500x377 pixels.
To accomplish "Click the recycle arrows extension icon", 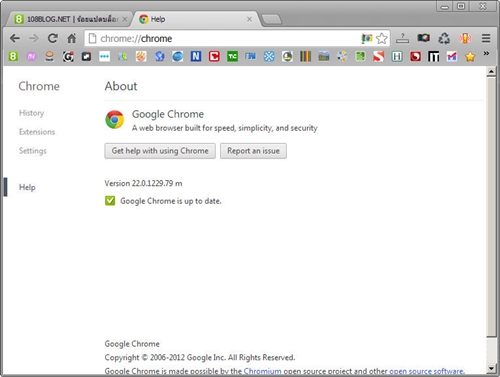I will [x=444, y=38].
